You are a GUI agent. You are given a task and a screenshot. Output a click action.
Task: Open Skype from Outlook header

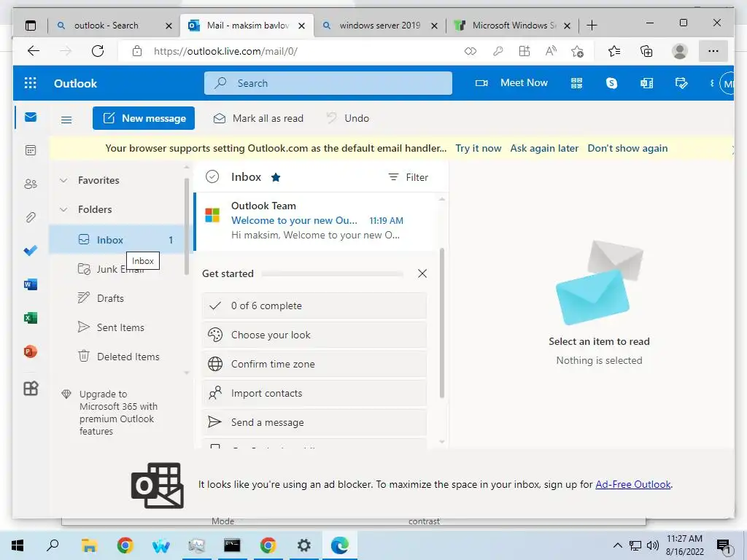coord(611,83)
